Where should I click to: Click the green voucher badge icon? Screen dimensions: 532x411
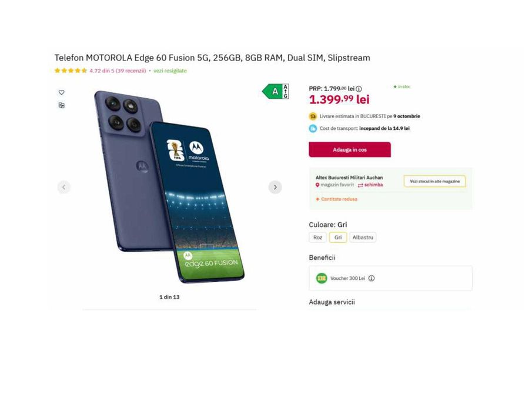[322, 278]
